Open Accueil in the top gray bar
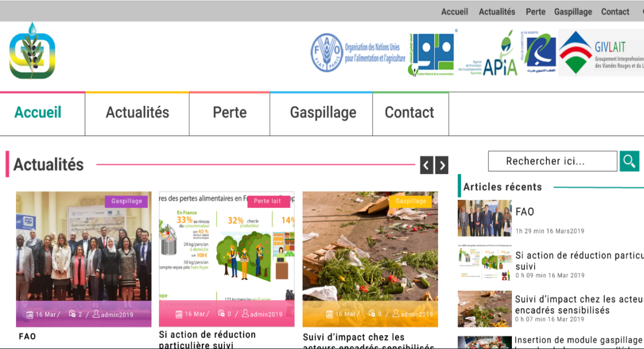The height and width of the screenshot is (349, 644). (455, 12)
